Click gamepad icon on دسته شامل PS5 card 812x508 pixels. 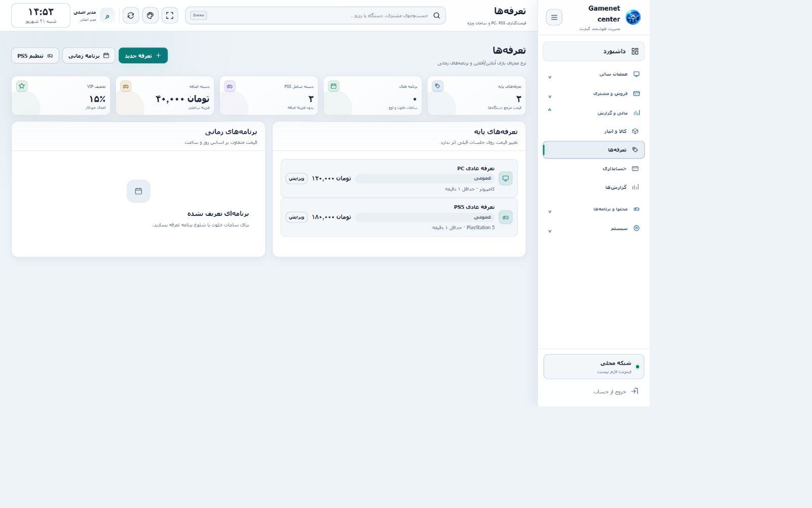point(230,86)
